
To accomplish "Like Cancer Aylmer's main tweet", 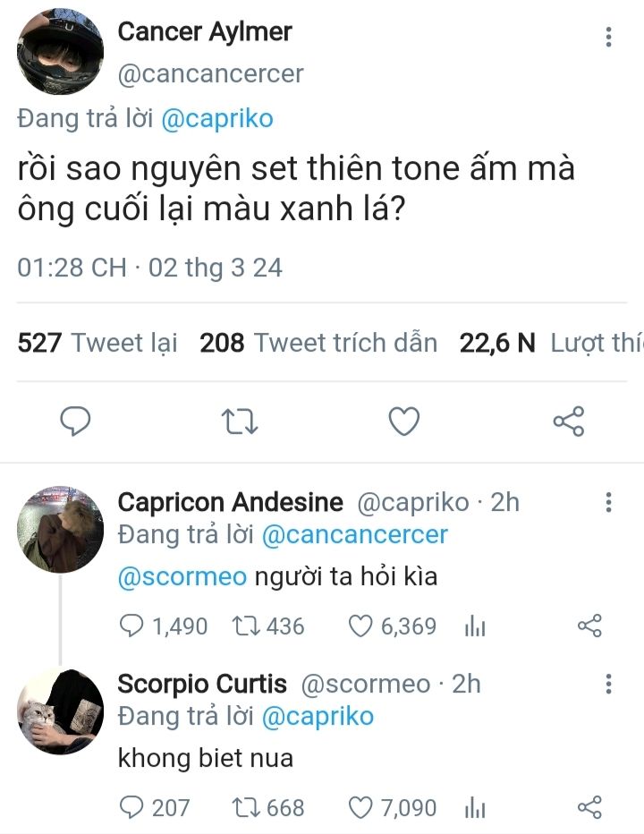I will click(404, 421).
